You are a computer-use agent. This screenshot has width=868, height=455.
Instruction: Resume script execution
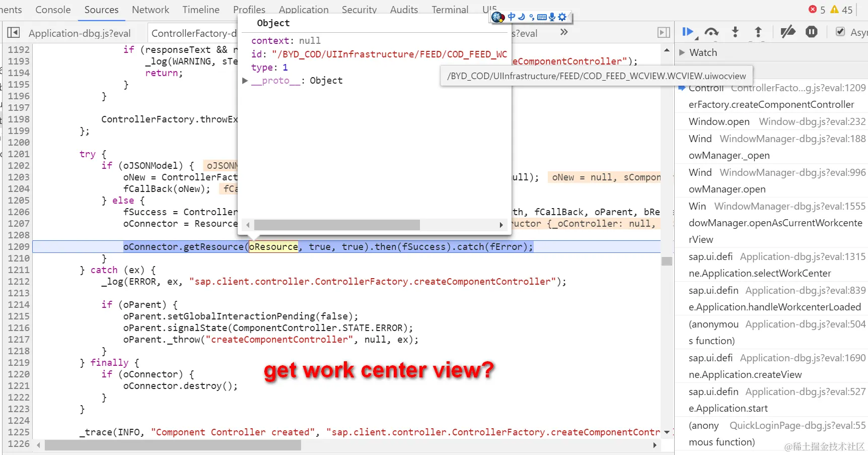(688, 32)
